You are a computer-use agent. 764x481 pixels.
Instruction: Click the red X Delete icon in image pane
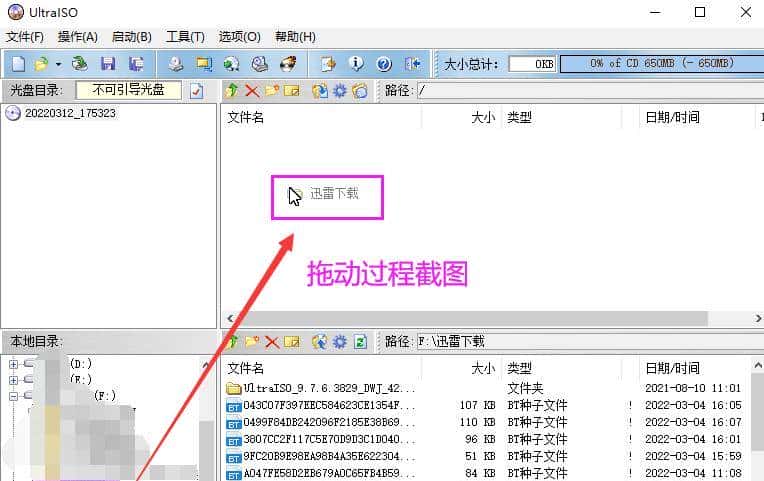[252, 91]
